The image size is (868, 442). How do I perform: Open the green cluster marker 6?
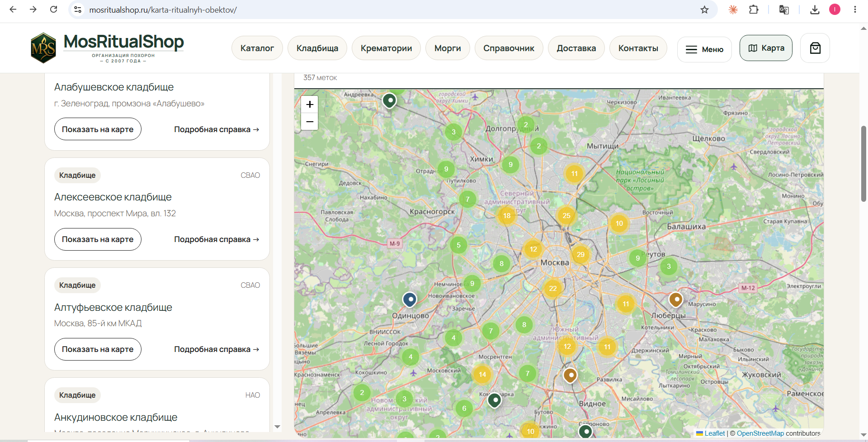(x=464, y=409)
